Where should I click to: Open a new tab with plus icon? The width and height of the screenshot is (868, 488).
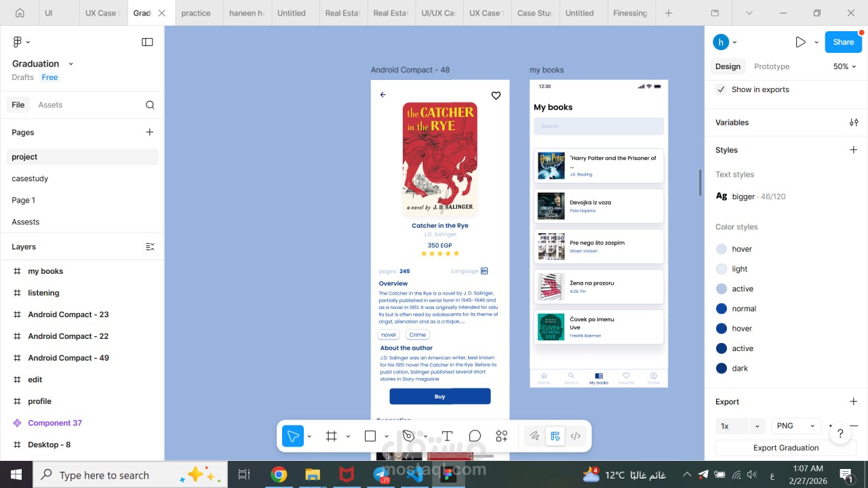pos(669,13)
